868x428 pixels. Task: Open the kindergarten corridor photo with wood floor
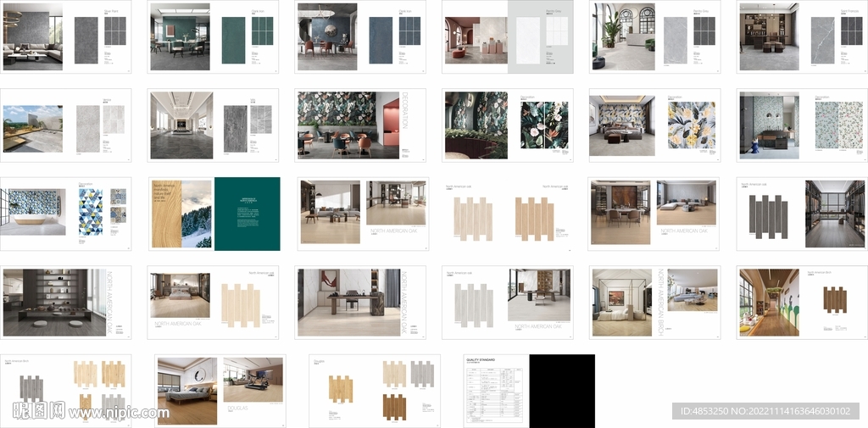click(x=770, y=303)
